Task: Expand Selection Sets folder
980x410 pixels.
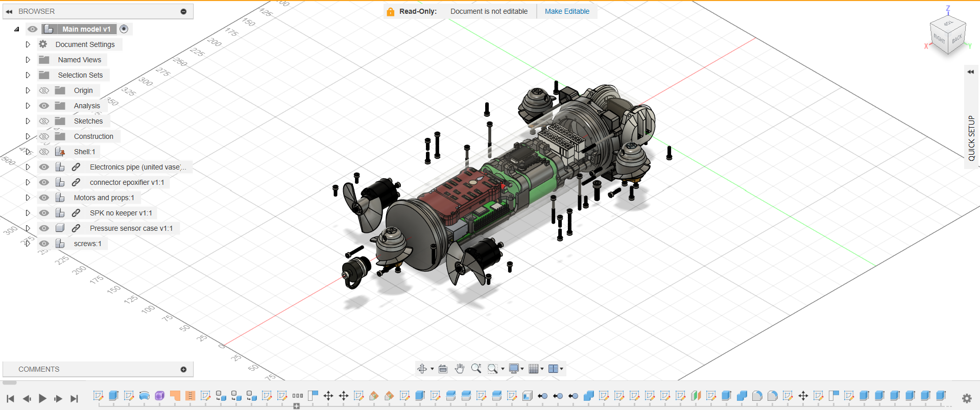Action: pyautogui.click(x=28, y=75)
